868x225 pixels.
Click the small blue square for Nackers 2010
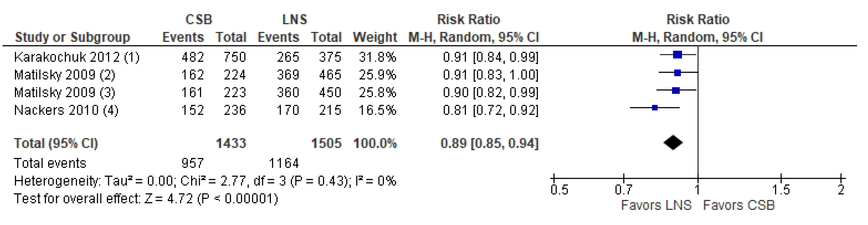coord(655,108)
